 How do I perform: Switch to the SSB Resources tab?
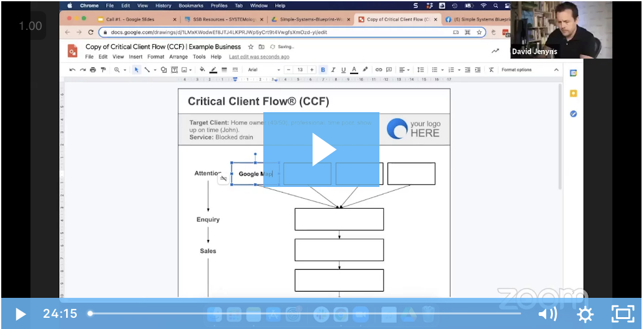pyautogui.click(x=223, y=19)
